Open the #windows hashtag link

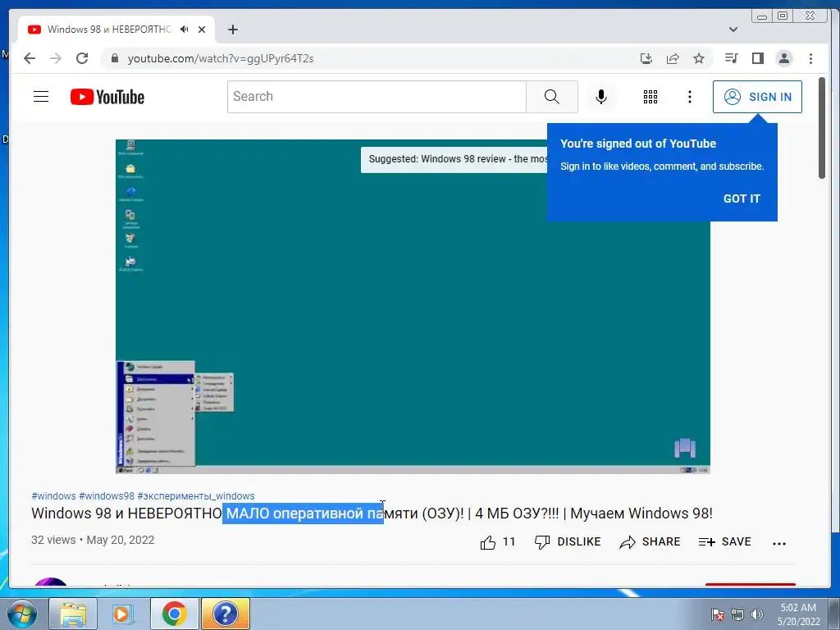click(x=53, y=496)
